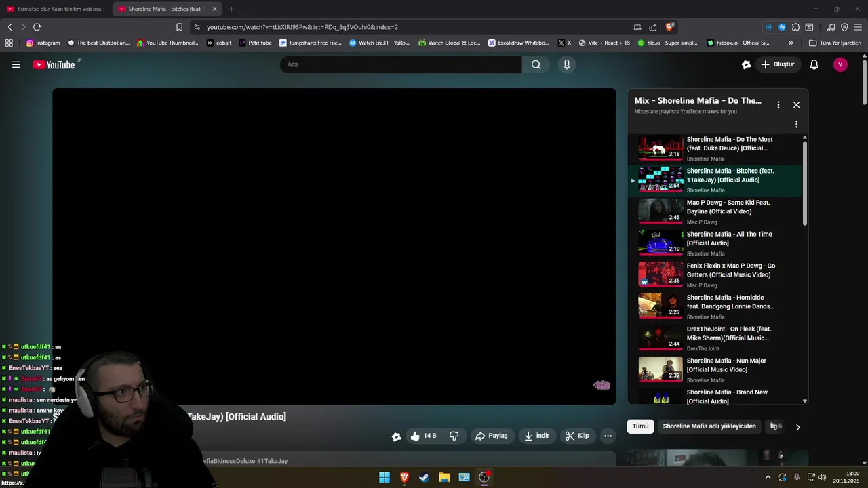Open browser extensions puzzle icon
Image resolution: width=868 pixels, height=488 pixels.
(795, 27)
